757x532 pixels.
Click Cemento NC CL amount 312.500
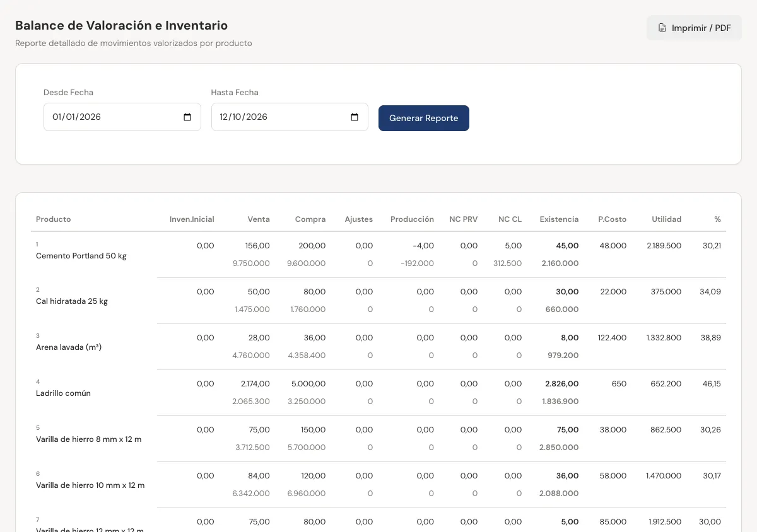[507, 263]
